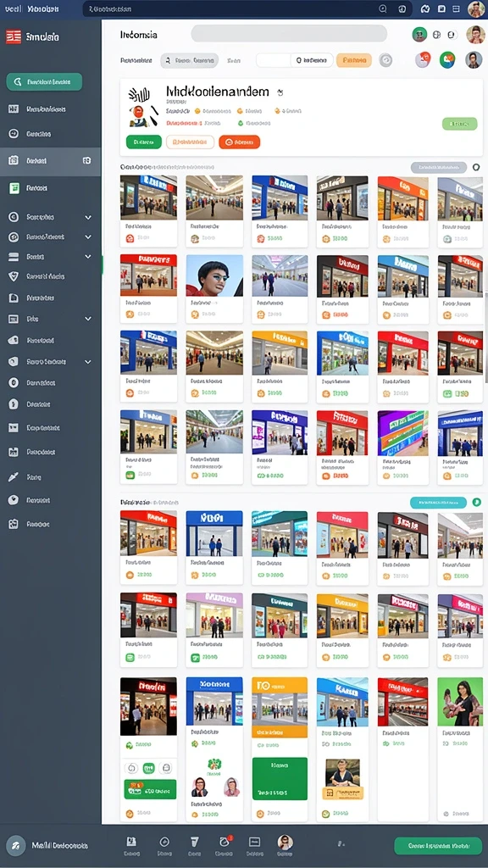Toggle the small circle next to the gray pill above the grid
Viewport: 488px width, 868px height.
click(x=476, y=167)
